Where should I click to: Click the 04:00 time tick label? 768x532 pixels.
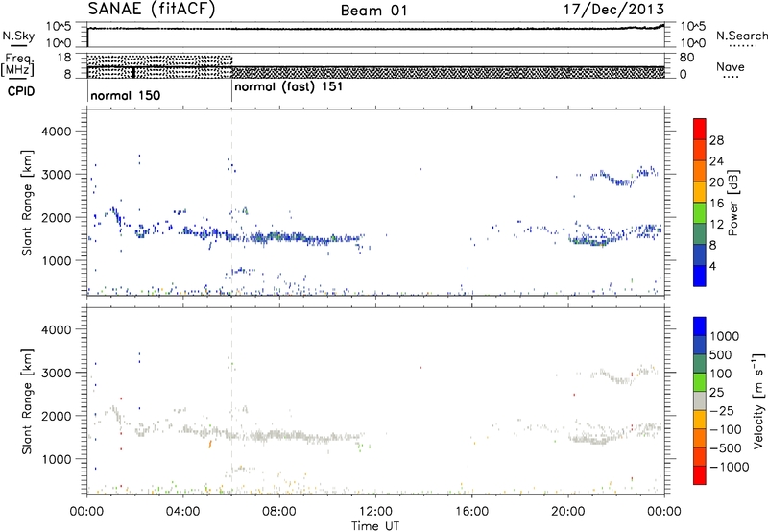click(182, 512)
